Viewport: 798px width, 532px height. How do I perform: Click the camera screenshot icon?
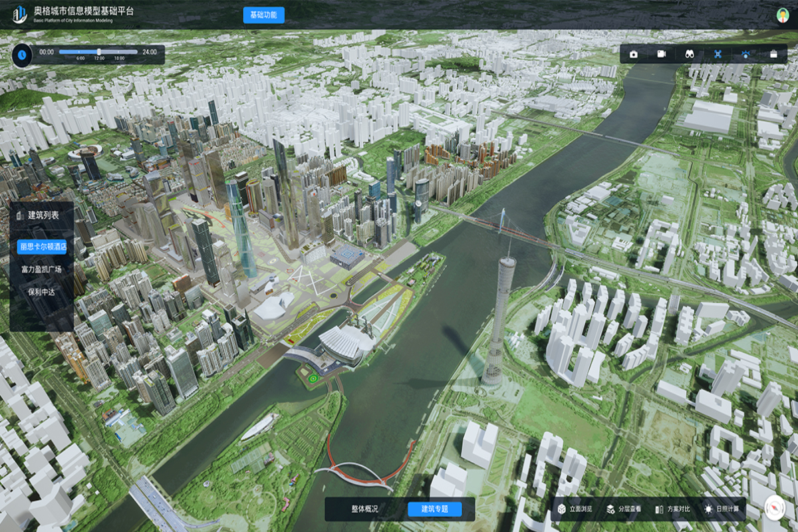(633, 54)
